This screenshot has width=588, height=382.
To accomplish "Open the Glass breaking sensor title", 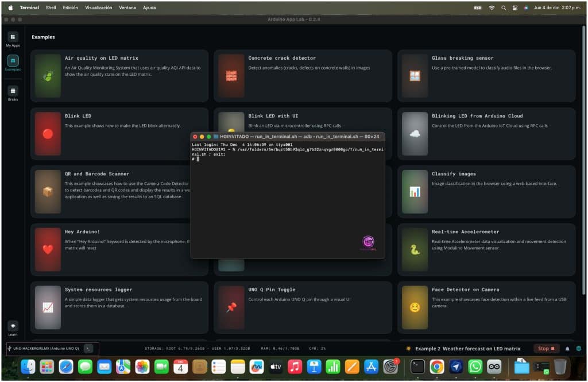I will click(x=462, y=58).
